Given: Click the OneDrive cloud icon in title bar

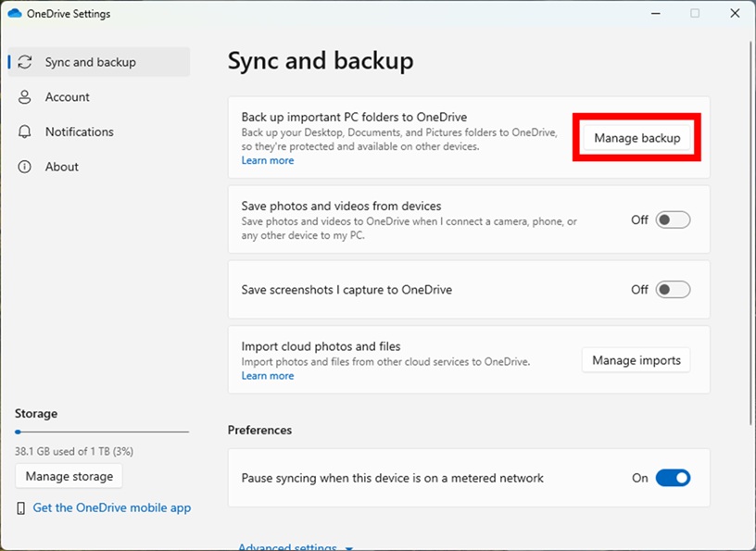Looking at the screenshot, I should 14,14.
